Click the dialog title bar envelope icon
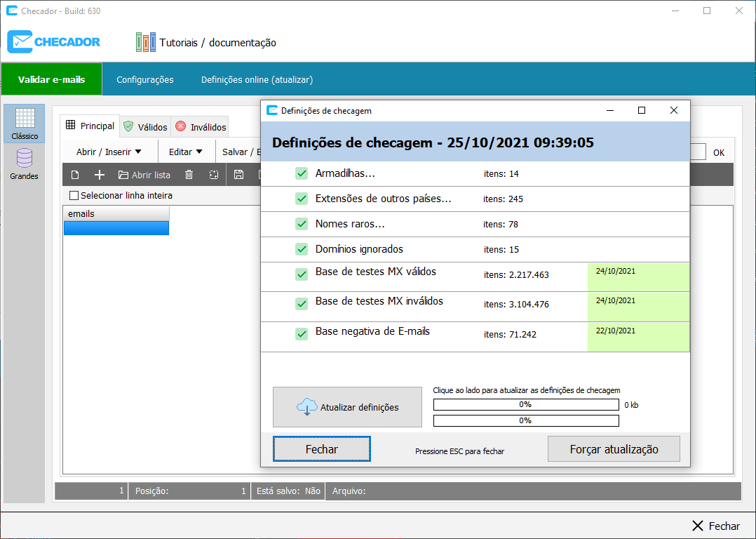Viewport: 756px width, 539px height. [272, 110]
